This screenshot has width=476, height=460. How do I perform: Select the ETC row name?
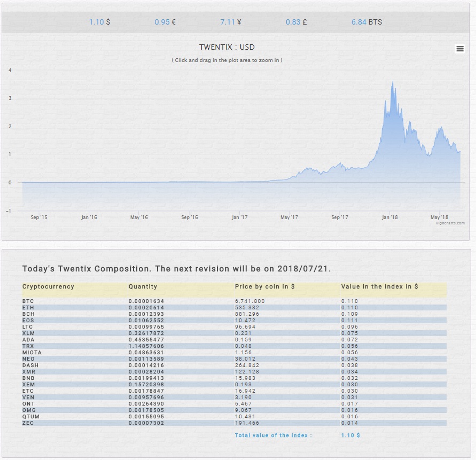click(28, 391)
